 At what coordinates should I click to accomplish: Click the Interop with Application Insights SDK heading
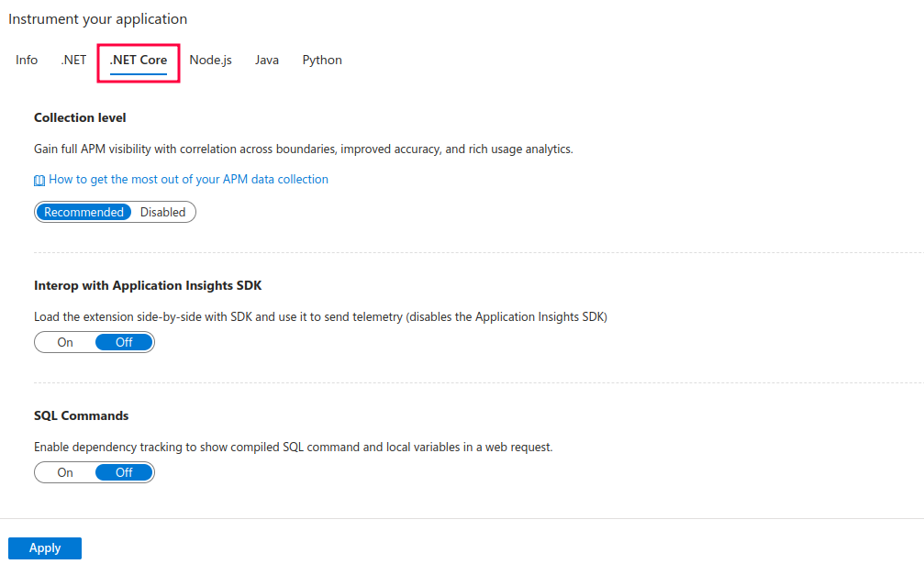point(148,286)
